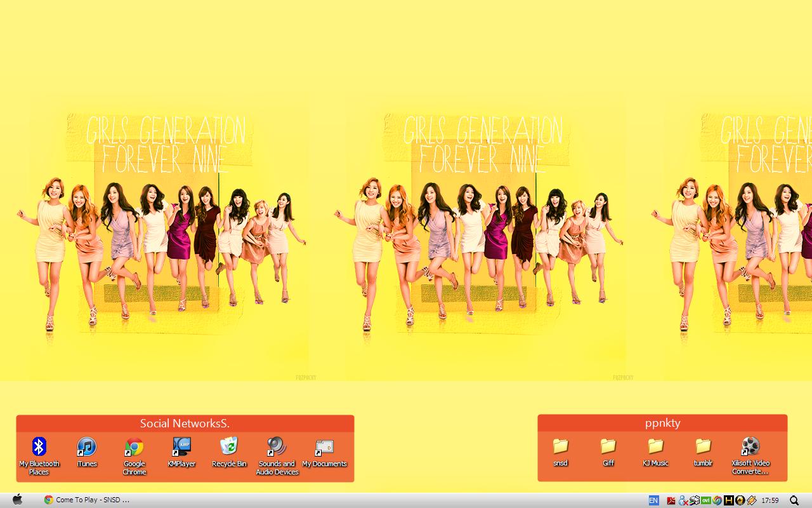Switch to Come To Play - SNSD Chrome window
Screen dimensions: 812x508
(x=87, y=500)
